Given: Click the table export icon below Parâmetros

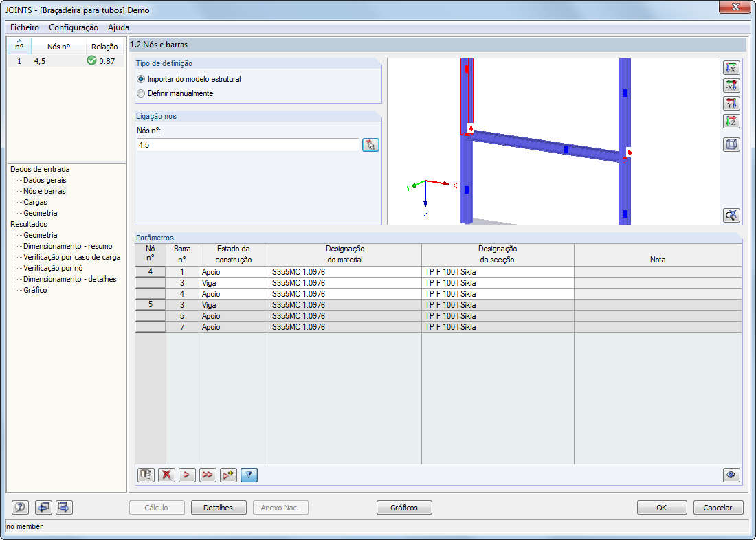Looking at the screenshot, I should [x=146, y=475].
